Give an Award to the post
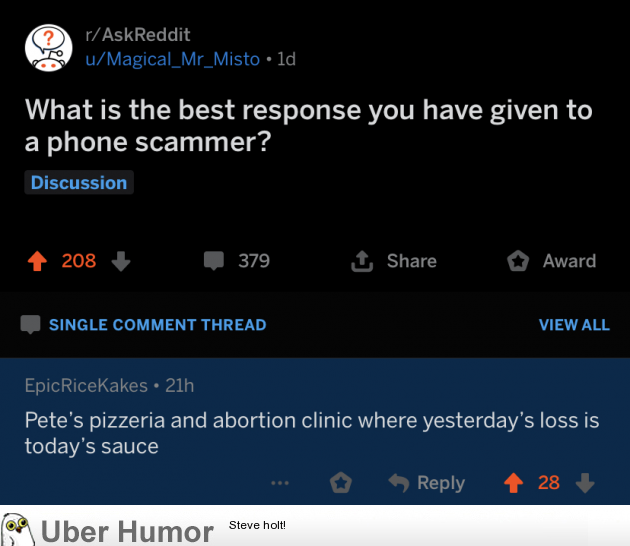The width and height of the screenshot is (630, 546). tap(551, 261)
